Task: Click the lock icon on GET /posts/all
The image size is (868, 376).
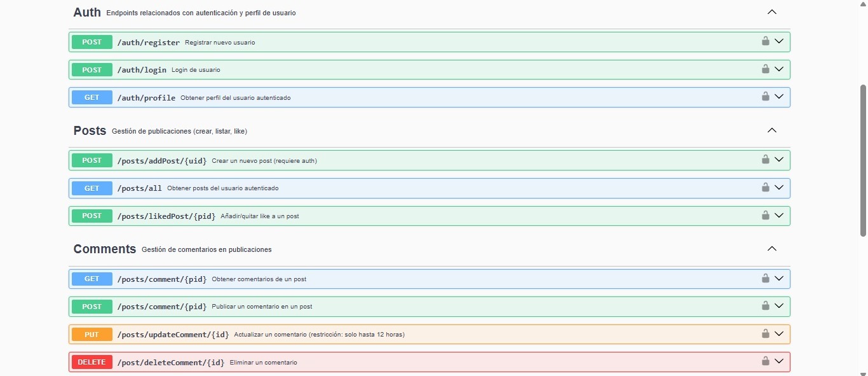Action: tap(765, 188)
